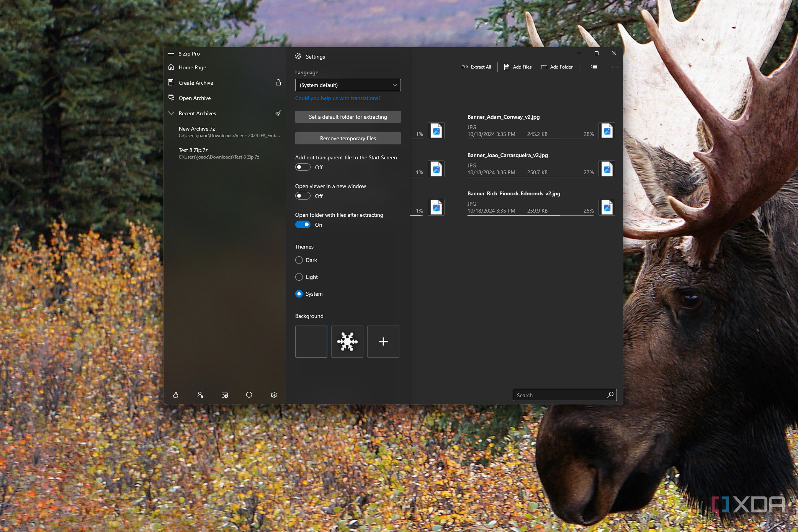Clear recent archives with the broom icon
This screenshot has width=798, height=532.
tap(278, 113)
